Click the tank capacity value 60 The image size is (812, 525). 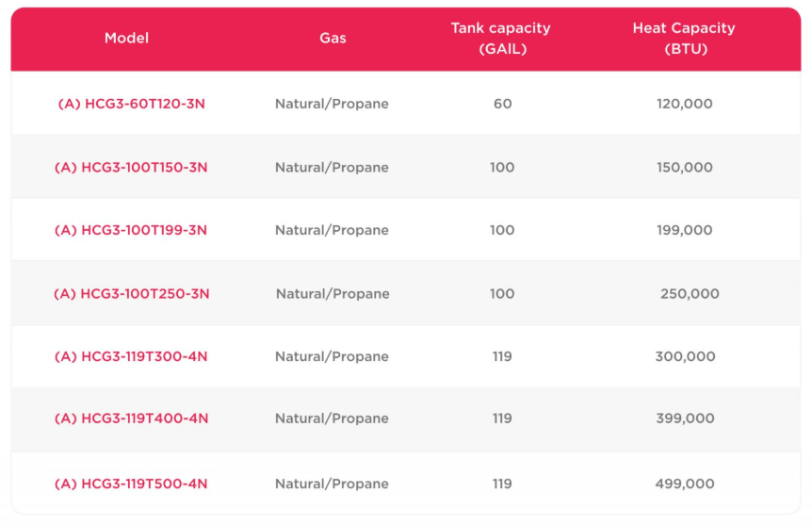(x=502, y=104)
